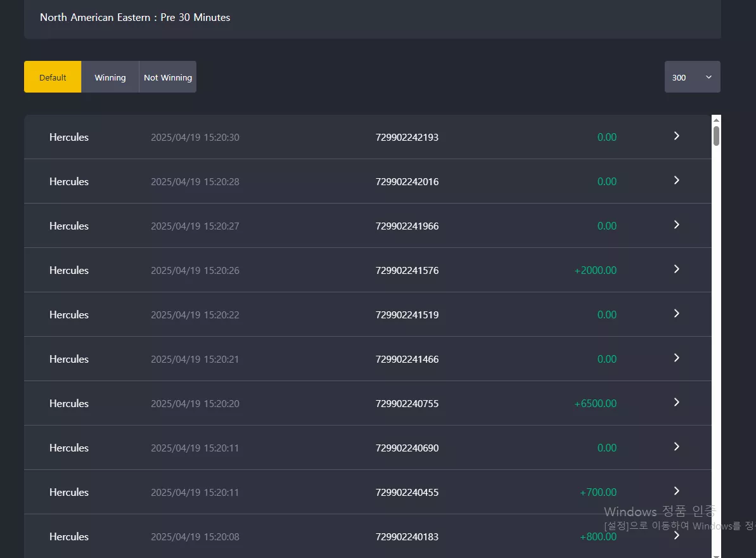Viewport: 756px width, 558px height.
Task: Switch to the Default tab
Action: point(53,77)
